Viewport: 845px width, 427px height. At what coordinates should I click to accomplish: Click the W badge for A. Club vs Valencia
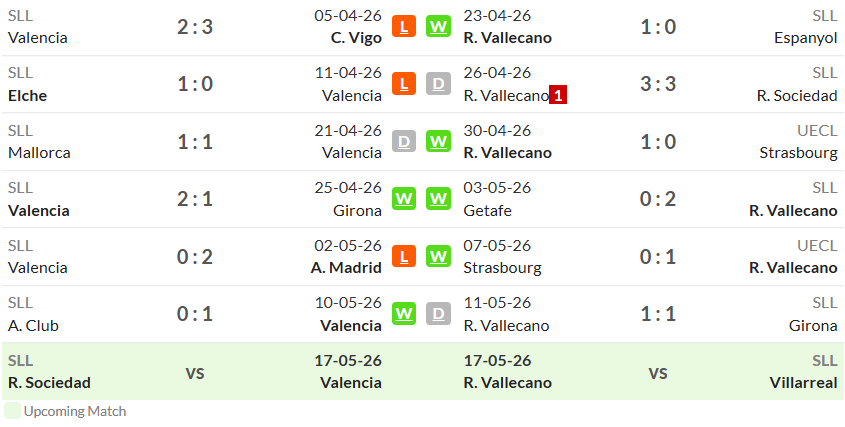click(x=404, y=313)
